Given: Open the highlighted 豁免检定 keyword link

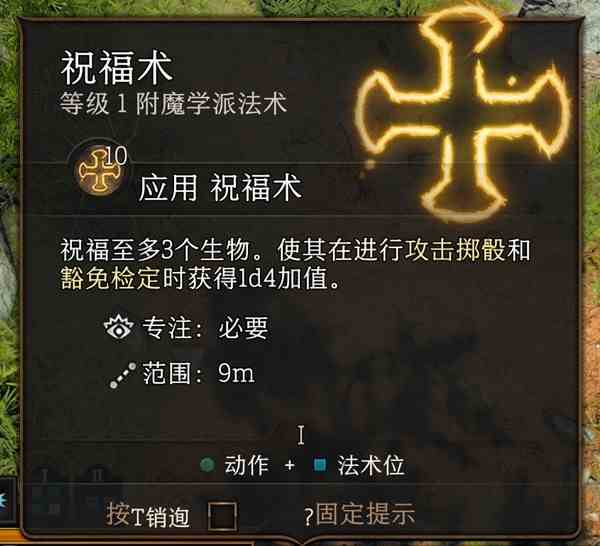Looking at the screenshot, I should click(x=110, y=278).
